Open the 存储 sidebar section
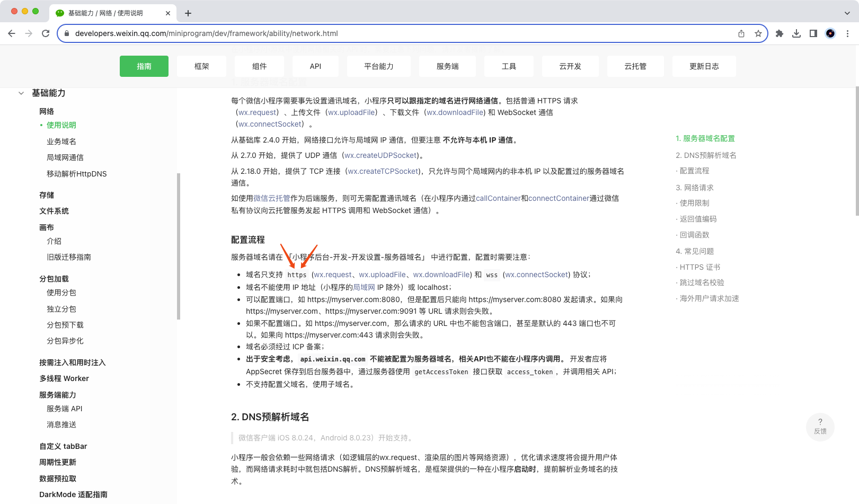 (47, 195)
